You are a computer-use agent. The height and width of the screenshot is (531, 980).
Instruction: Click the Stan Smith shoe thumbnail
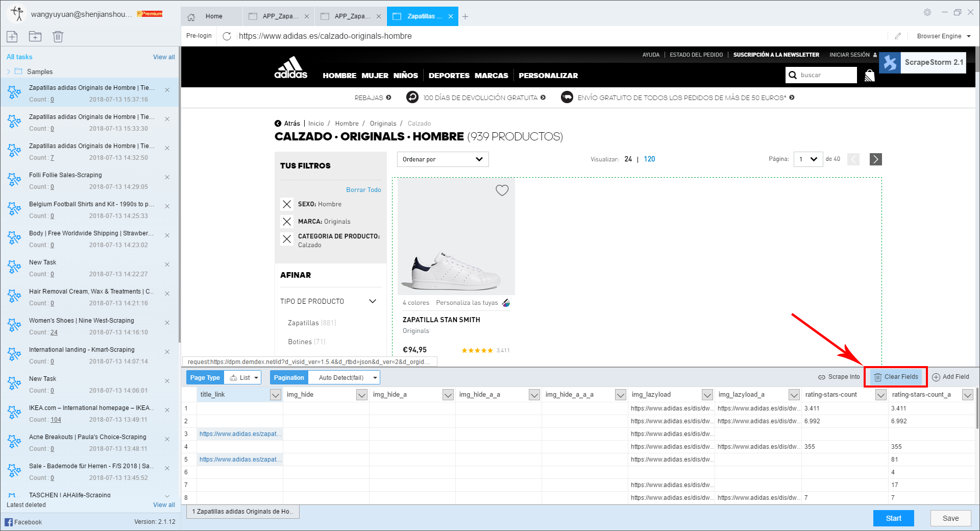pyautogui.click(x=456, y=237)
